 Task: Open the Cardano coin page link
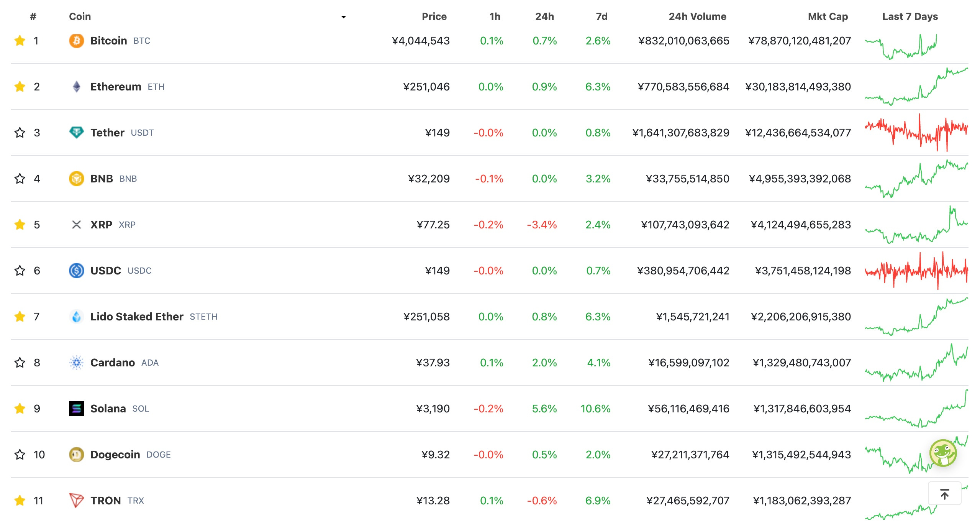click(113, 363)
